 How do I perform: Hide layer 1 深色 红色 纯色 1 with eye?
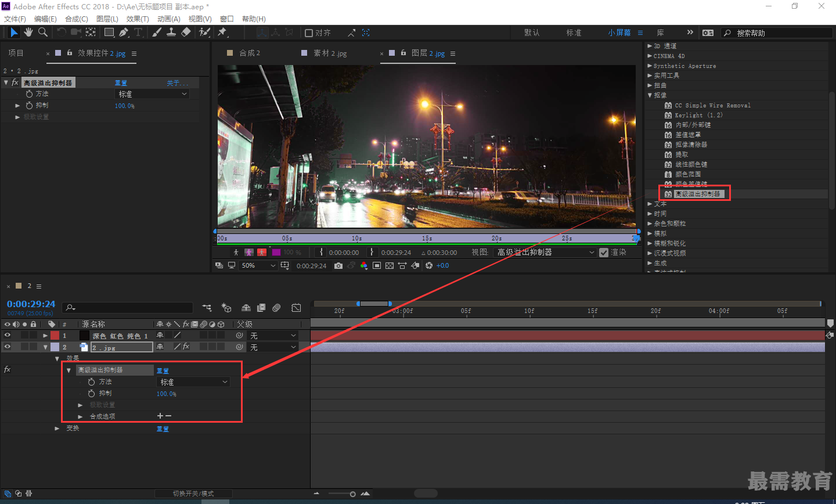(x=8, y=335)
